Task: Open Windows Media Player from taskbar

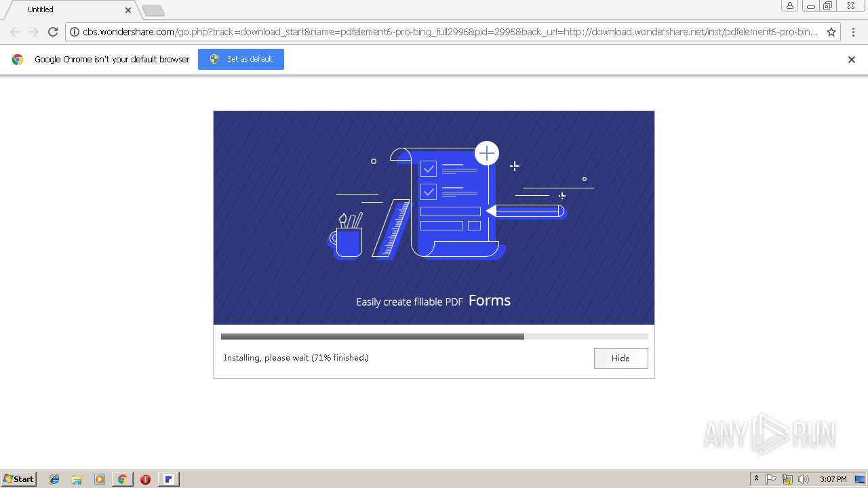Action: (100, 479)
